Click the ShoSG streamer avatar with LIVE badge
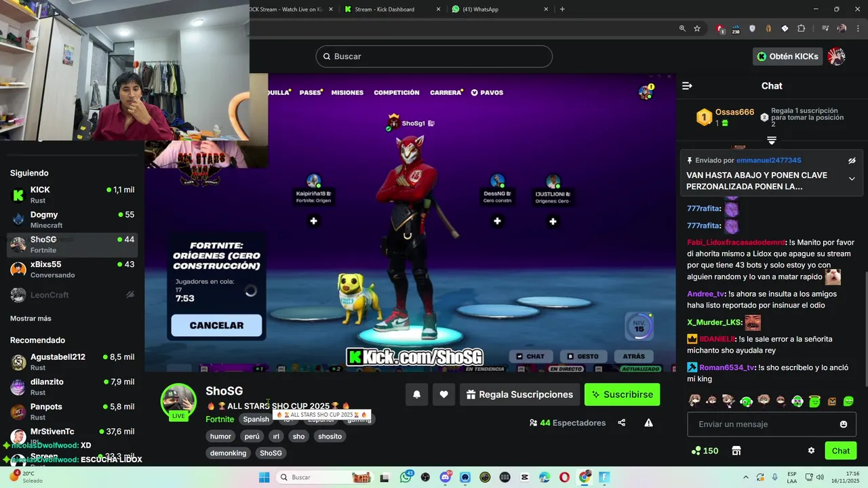Image resolution: width=868 pixels, height=488 pixels. pos(178,401)
